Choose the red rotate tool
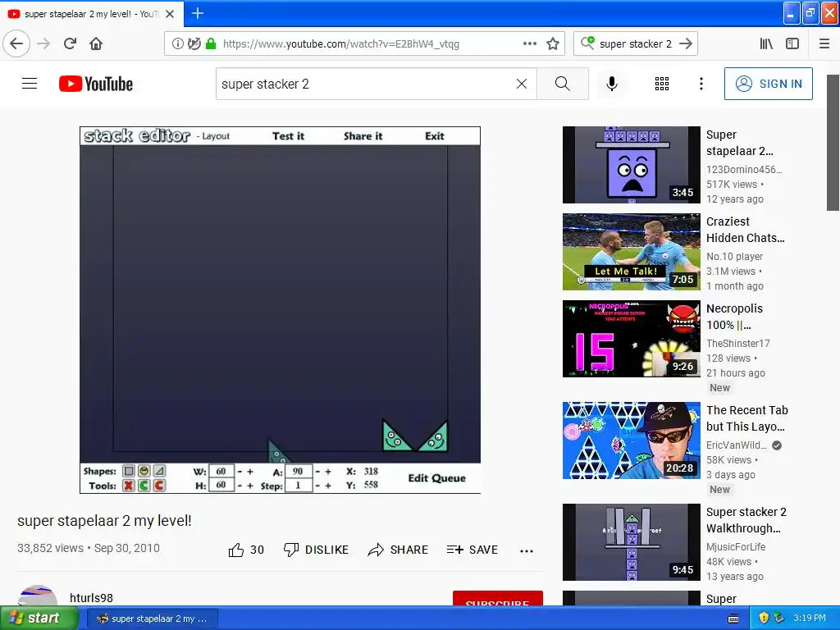The width and height of the screenshot is (840, 630). 159,486
